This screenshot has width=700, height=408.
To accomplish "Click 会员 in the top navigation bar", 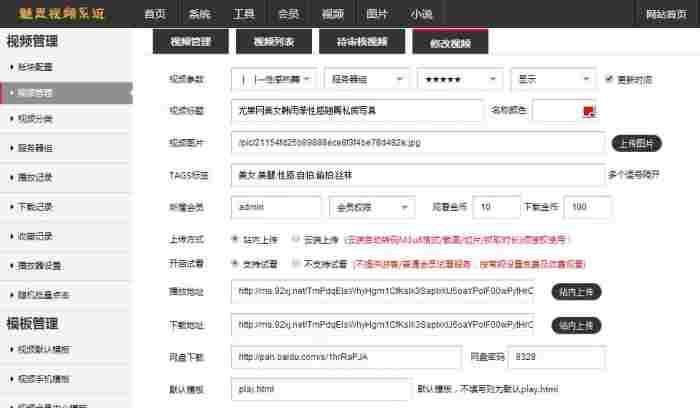I will pos(288,14).
